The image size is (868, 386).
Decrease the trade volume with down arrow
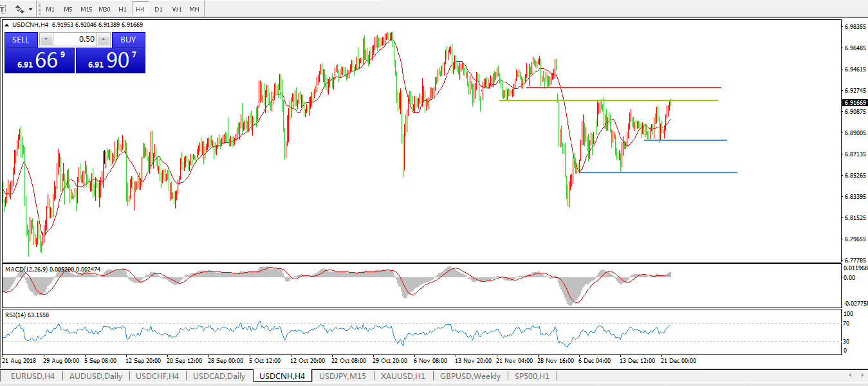pyautogui.click(x=46, y=39)
